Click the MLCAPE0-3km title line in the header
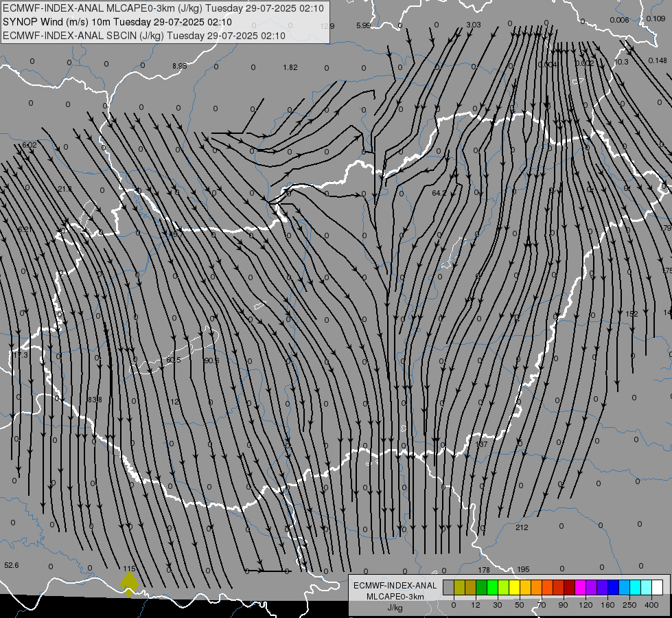Viewport: 672px width, 618px height. pyautogui.click(x=163, y=8)
